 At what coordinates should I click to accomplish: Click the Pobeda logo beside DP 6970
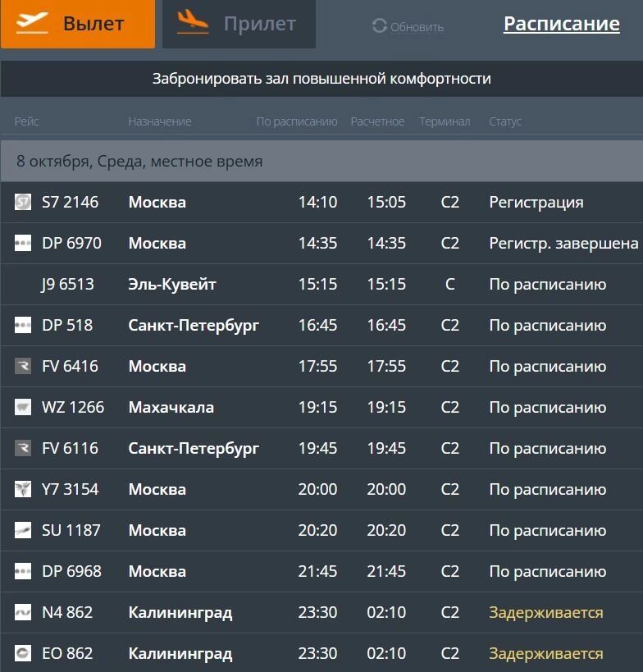[23, 243]
